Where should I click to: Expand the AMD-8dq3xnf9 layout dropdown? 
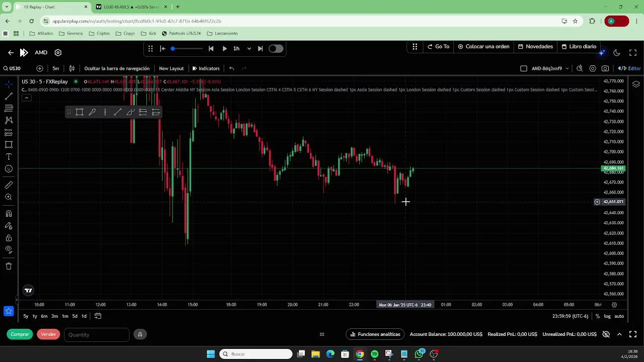[x=567, y=68]
